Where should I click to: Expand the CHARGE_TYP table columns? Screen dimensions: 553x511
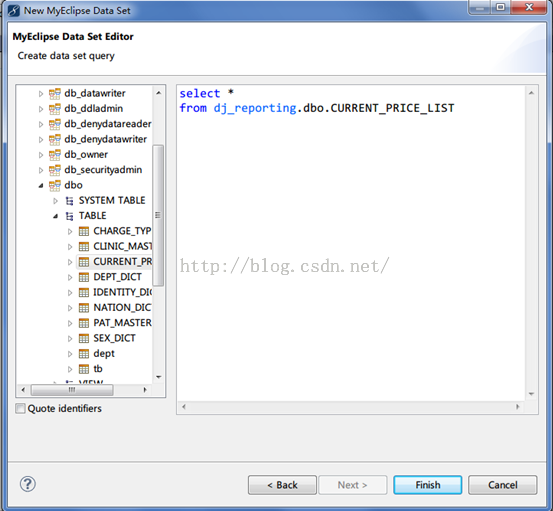(70, 232)
